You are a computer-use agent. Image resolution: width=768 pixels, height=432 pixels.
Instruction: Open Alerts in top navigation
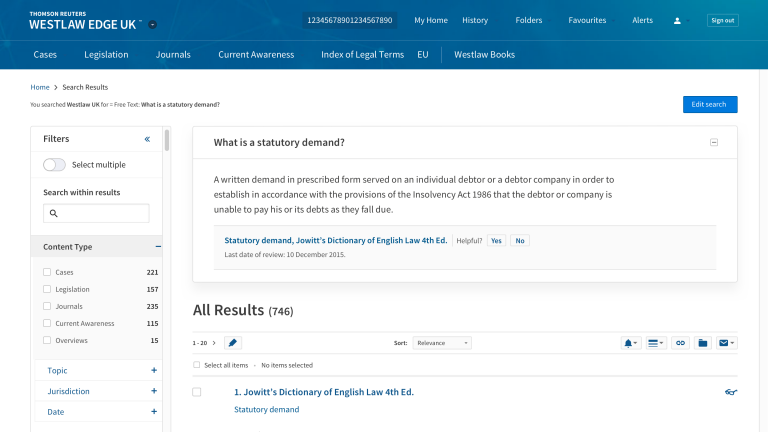pos(642,20)
